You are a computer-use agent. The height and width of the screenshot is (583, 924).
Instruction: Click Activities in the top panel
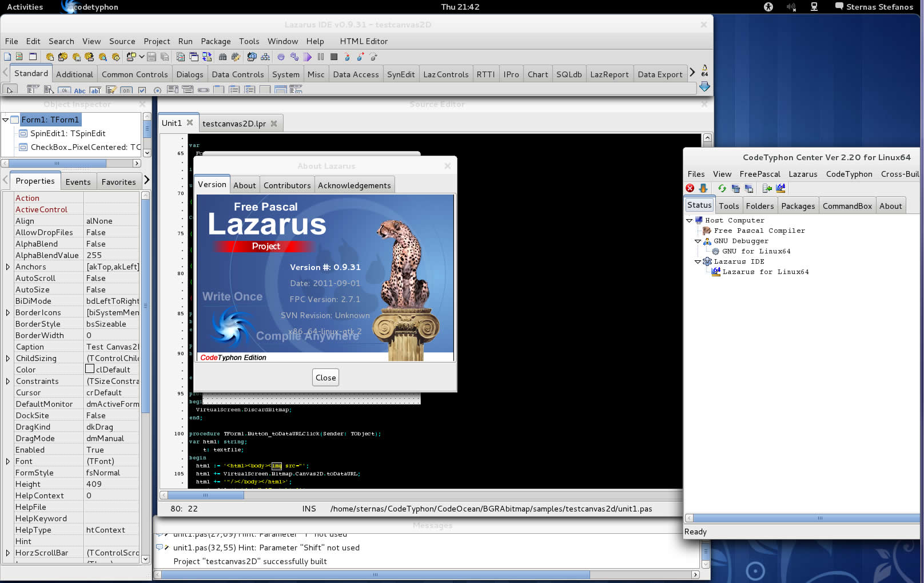coord(25,7)
